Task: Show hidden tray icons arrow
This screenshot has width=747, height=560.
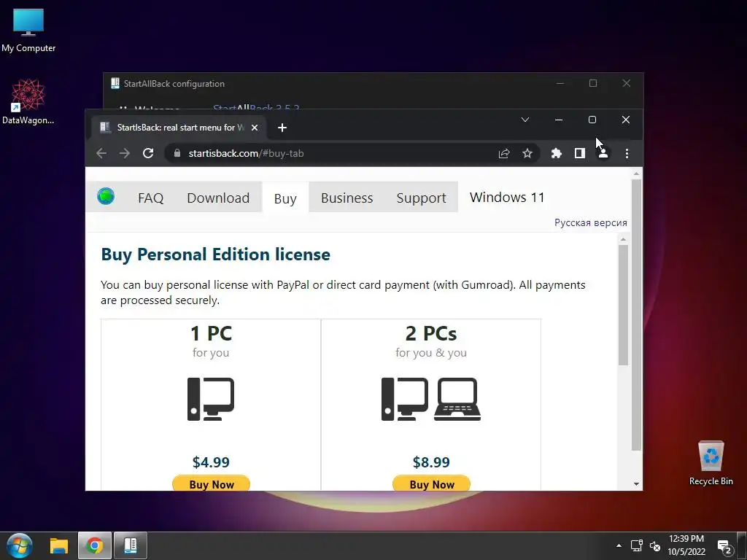Action: click(x=619, y=545)
